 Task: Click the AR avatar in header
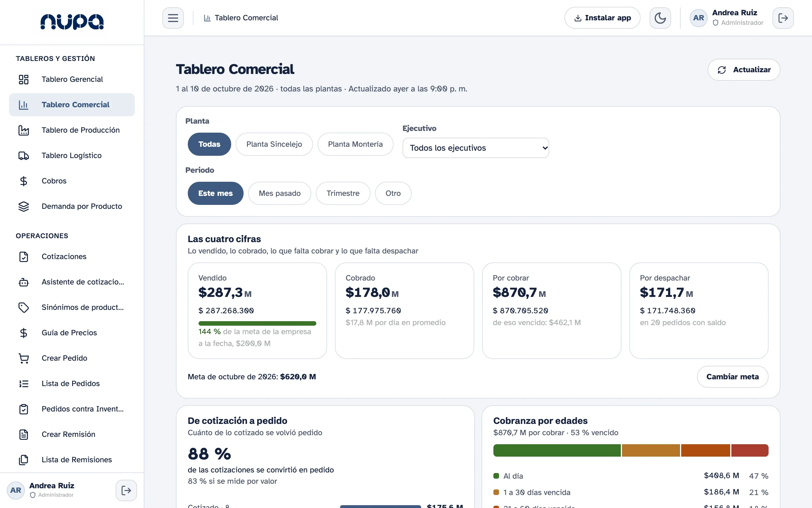tap(699, 18)
